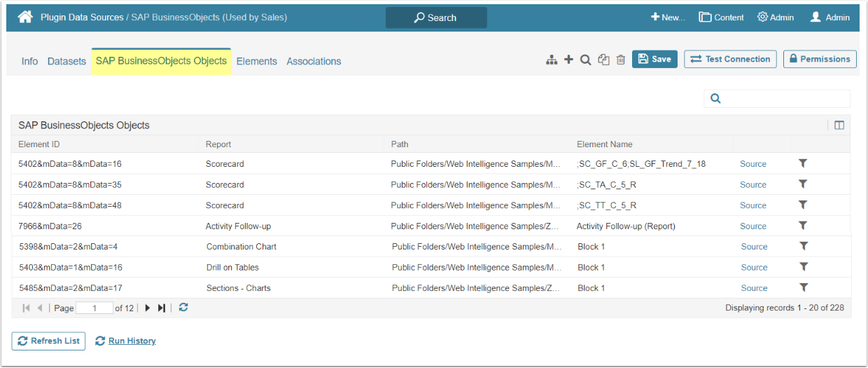The height and width of the screenshot is (368, 868).
Task: Click the plus icon to add object
Action: [x=568, y=60]
